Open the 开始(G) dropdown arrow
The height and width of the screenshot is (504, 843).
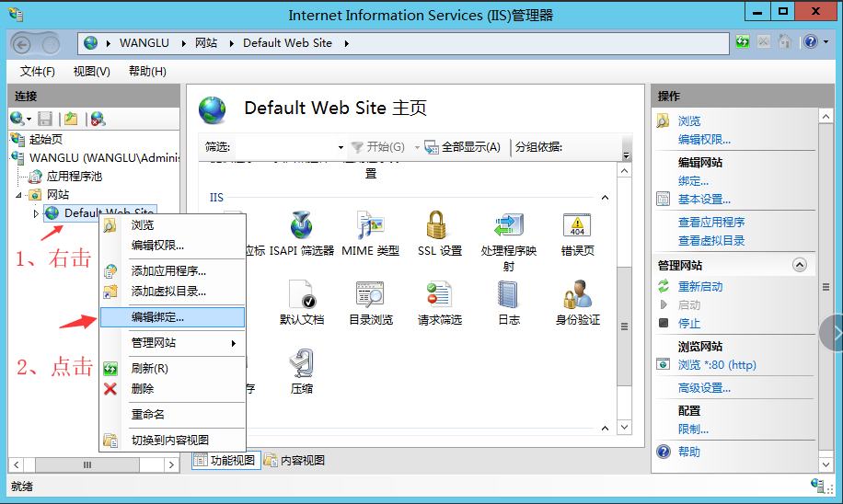point(417,147)
